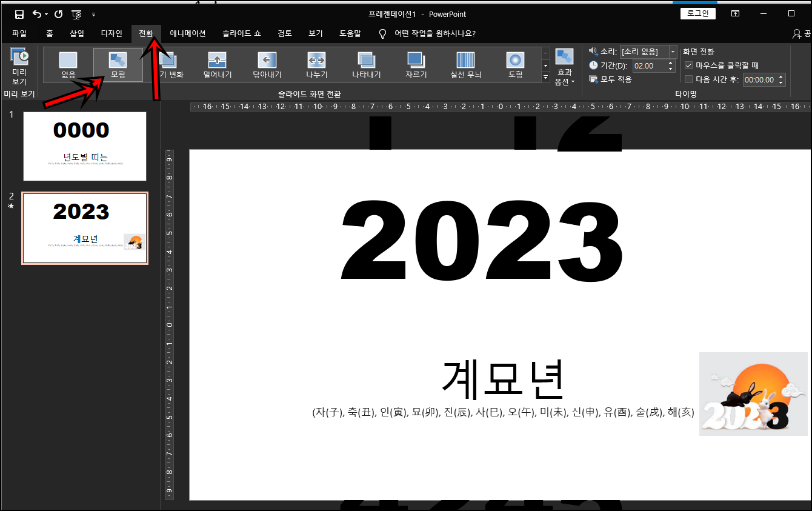Switch to the 홈 ribbon tab
This screenshot has height=511, width=812.
click(x=50, y=33)
